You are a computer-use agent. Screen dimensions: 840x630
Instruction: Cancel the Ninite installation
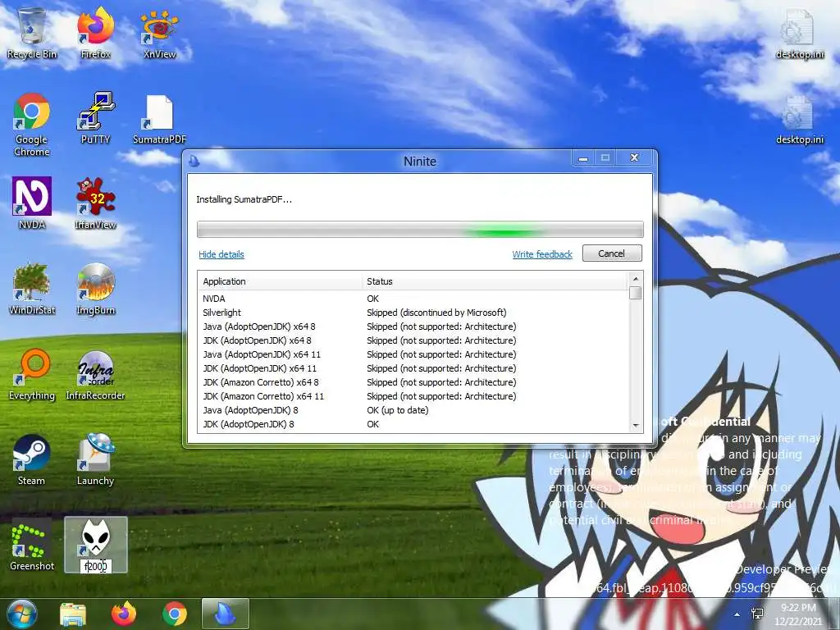click(612, 253)
